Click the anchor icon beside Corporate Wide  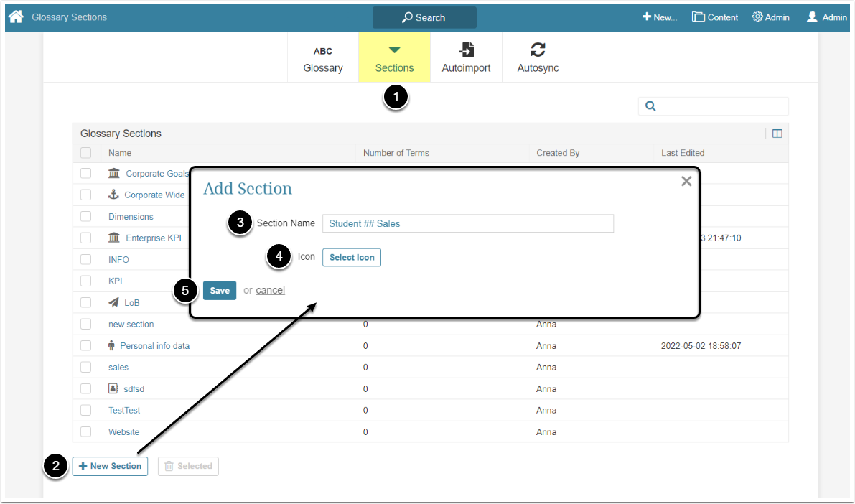pyautogui.click(x=113, y=195)
